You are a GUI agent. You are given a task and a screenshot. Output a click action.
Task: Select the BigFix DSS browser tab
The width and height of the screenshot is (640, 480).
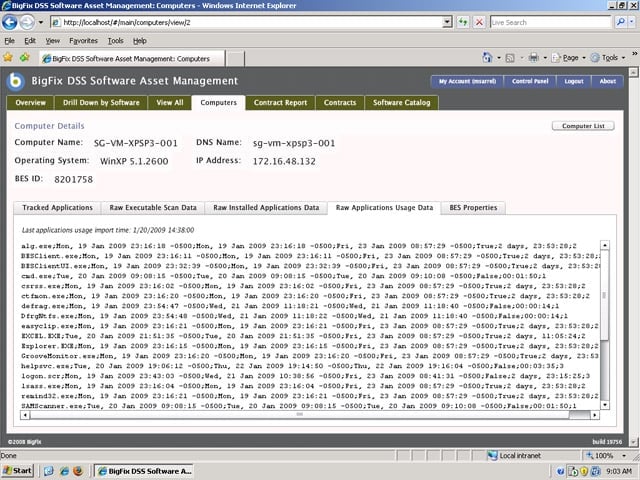[132, 59]
